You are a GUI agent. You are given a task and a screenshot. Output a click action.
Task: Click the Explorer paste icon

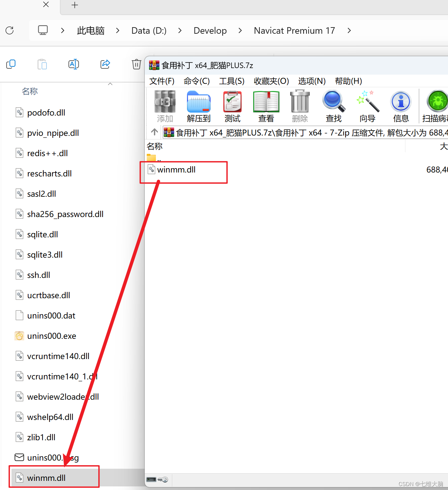[x=42, y=64]
